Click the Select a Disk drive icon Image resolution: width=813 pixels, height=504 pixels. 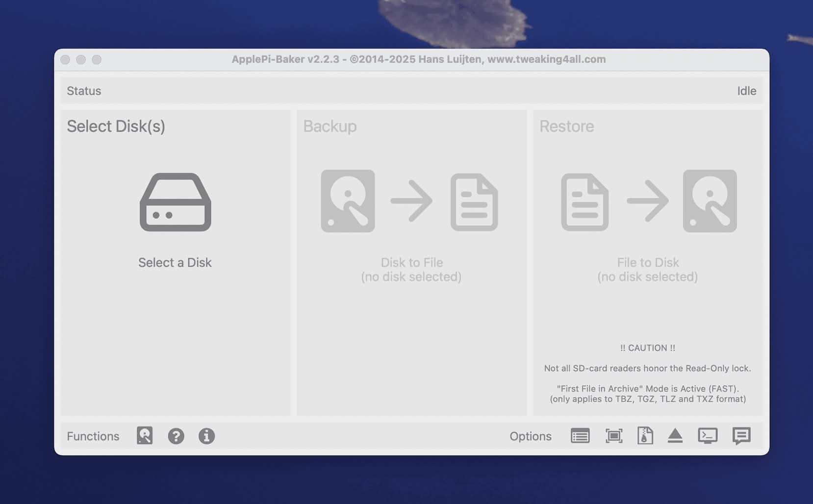(x=175, y=202)
